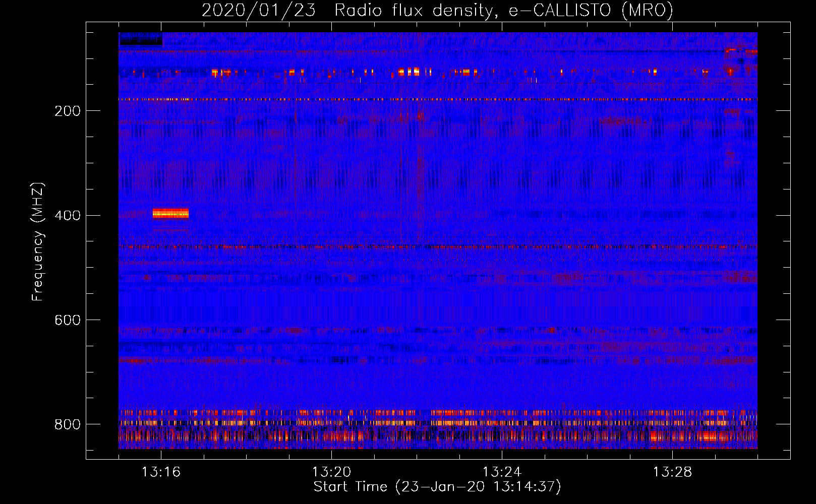Click the '13:16' time axis label
The height and width of the screenshot is (504, 816).
(161, 472)
